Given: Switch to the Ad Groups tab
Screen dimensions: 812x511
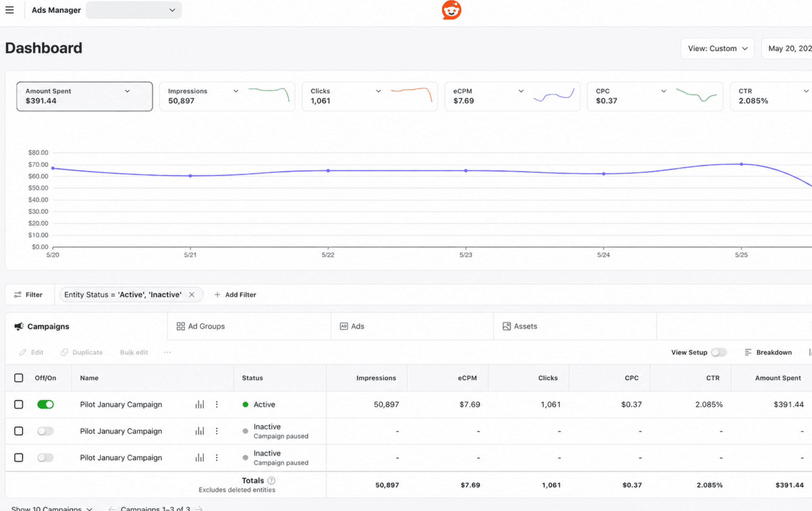Looking at the screenshot, I should pyautogui.click(x=249, y=326).
